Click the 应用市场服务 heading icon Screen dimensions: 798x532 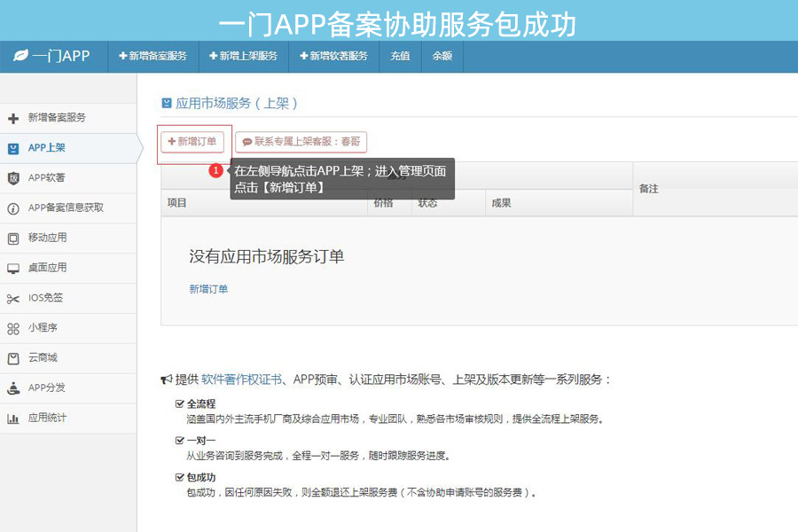[167, 104]
